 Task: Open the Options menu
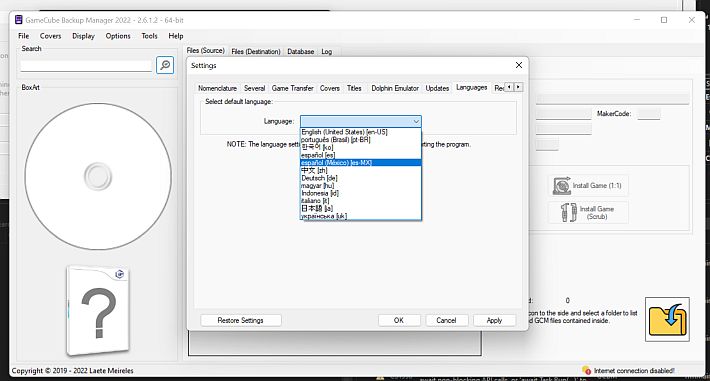(118, 36)
